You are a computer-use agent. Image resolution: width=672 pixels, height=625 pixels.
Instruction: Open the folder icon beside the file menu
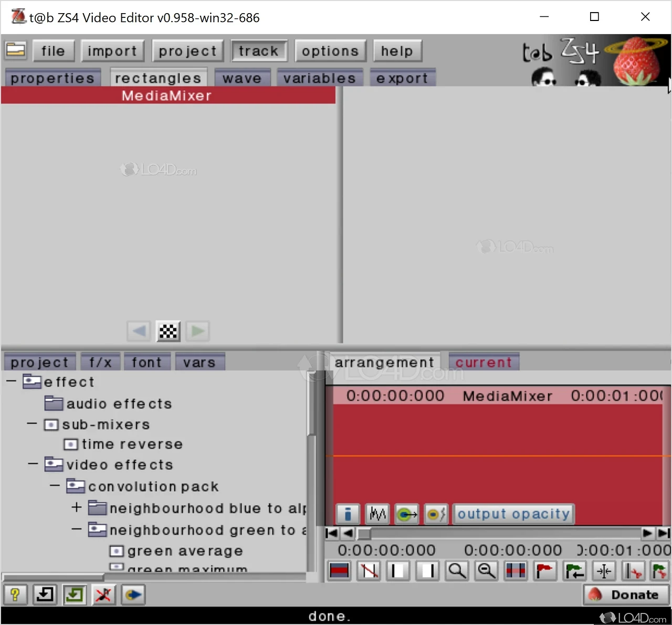click(x=15, y=50)
